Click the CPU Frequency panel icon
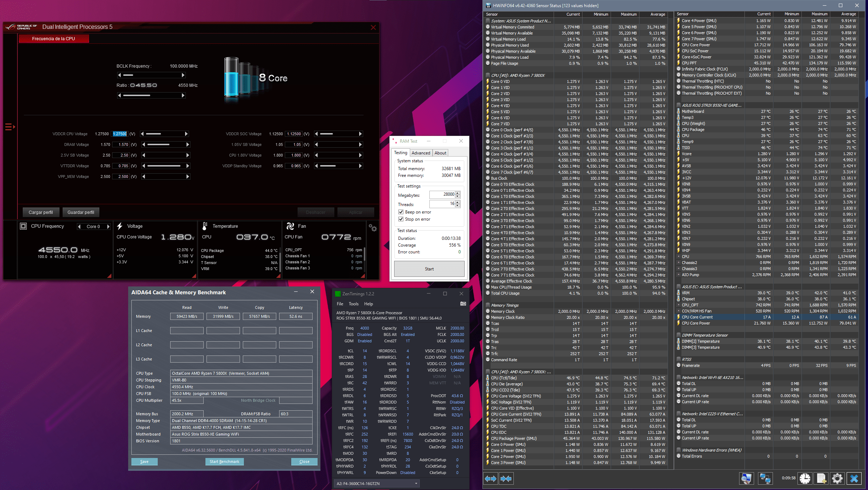The image size is (868, 490). tap(23, 225)
